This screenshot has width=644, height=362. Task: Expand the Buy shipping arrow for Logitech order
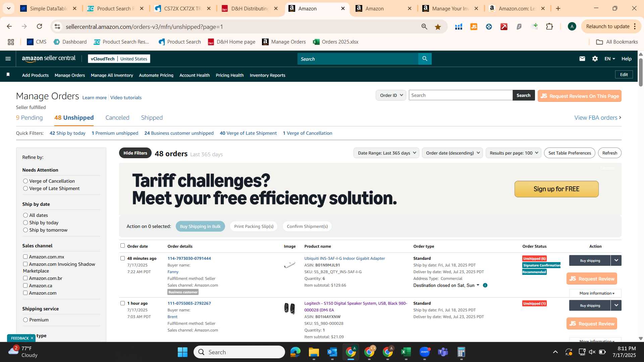(616, 305)
